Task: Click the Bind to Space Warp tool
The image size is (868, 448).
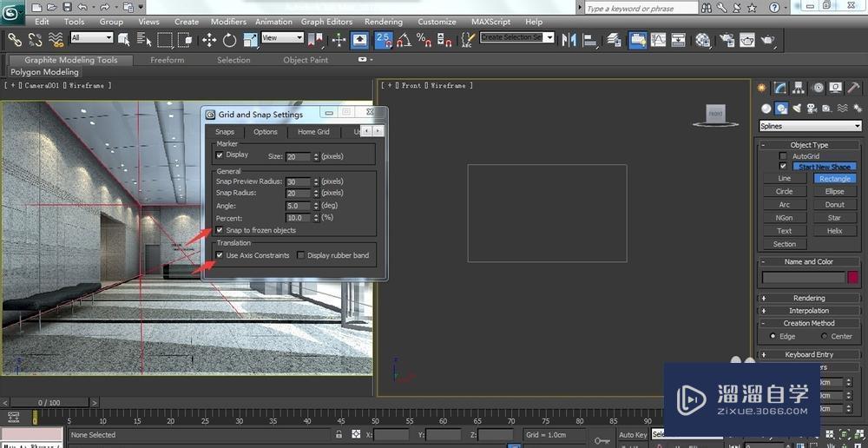Action: pyautogui.click(x=56, y=39)
